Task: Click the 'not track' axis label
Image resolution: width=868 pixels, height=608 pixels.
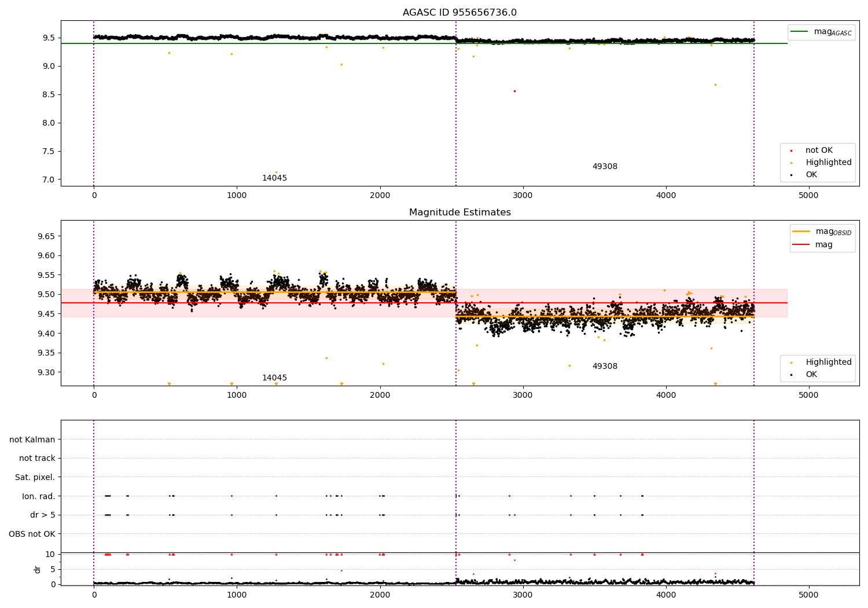Action: pos(37,459)
